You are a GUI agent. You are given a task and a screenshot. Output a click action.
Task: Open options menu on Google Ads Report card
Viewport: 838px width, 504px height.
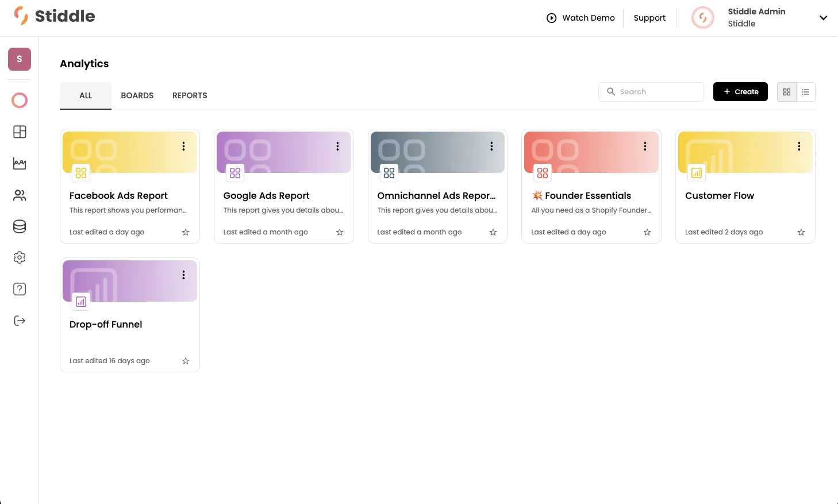click(337, 147)
